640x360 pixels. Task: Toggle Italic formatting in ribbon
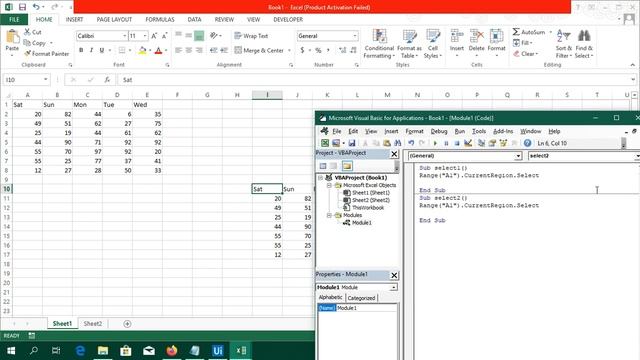91,50
